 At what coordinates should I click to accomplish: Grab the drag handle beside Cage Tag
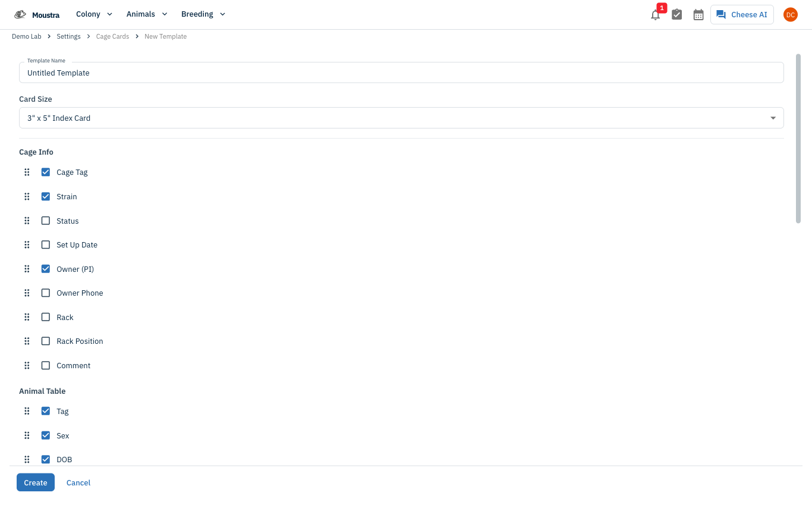tap(27, 173)
